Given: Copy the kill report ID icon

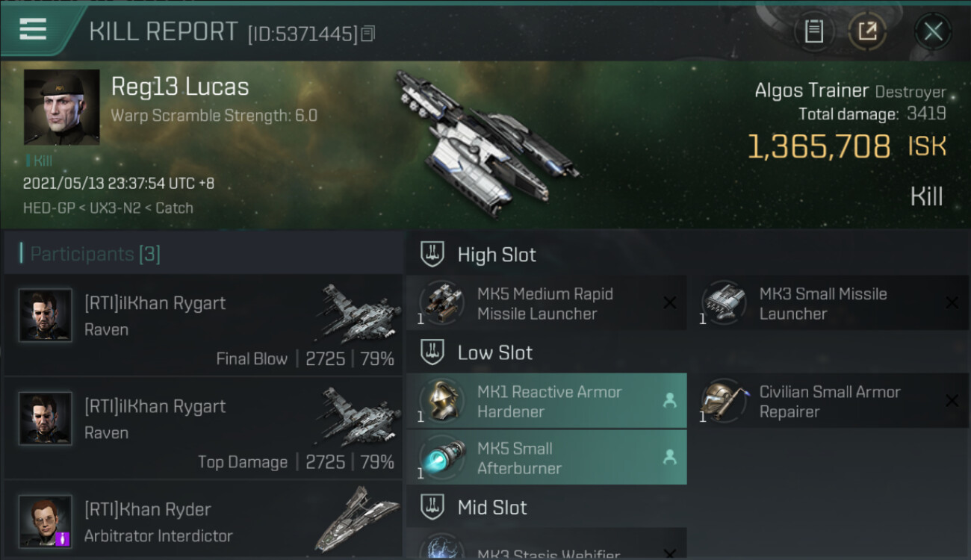Looking at the screenshot, I should (x=367, y=34).
